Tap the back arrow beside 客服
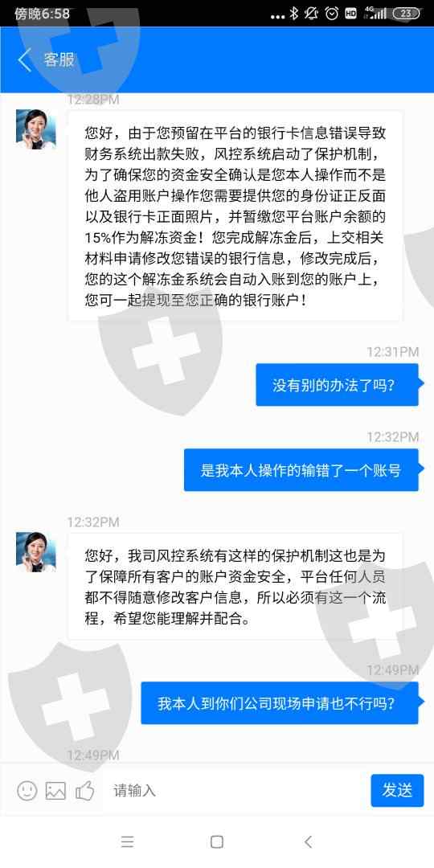The height and width of the screenshot is (868, 434). pyautogui.click(x=24, y=59)
